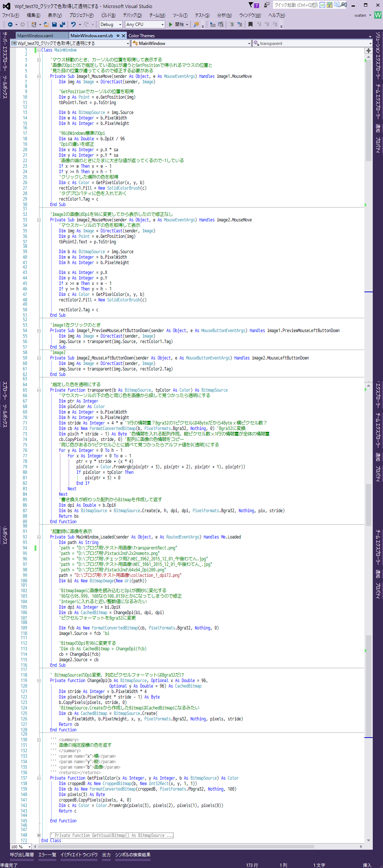The image size is (383, 868).
Task: Close the MainWindow.xaml.vb tab with X
Action: [x=124, y=35]
